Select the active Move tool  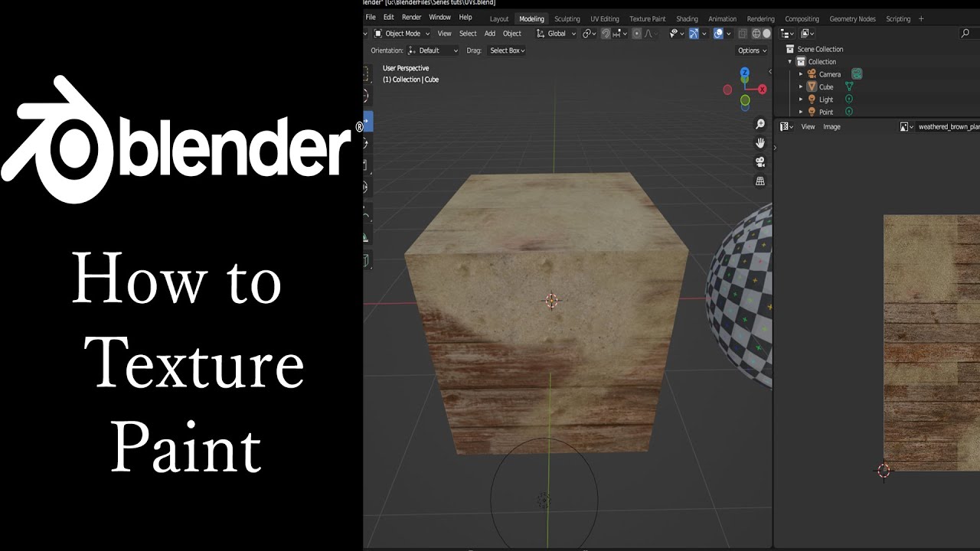click(x=367, y=121)
